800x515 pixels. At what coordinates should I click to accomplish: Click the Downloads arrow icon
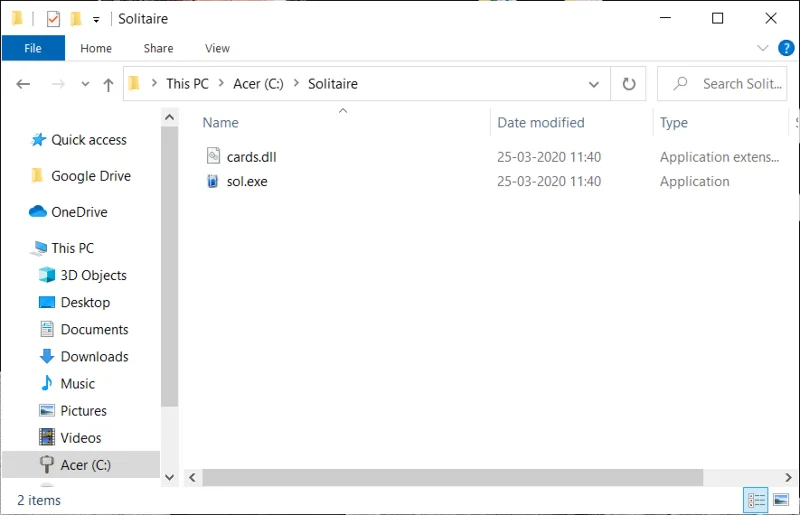pyautogui.click(x=47, y=356)
